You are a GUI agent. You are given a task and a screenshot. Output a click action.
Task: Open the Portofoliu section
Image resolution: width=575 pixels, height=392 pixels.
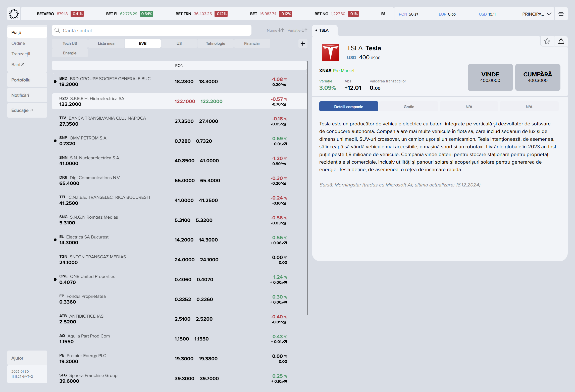point(27,80)
